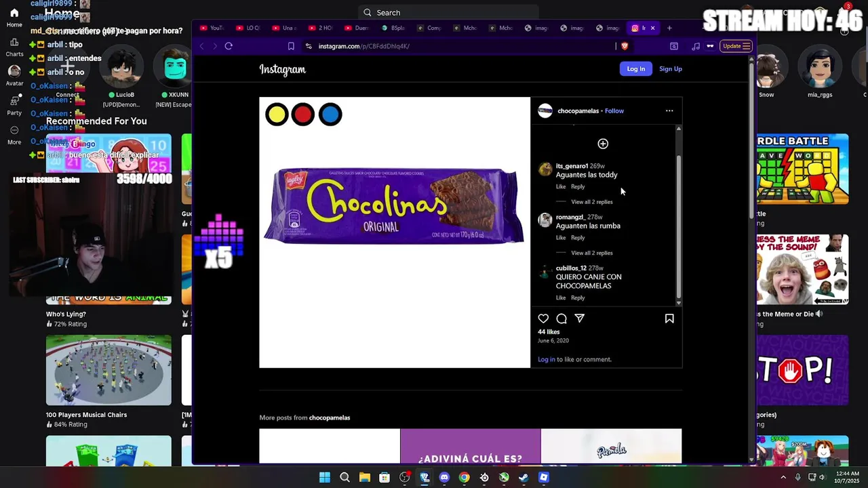This screenshot has height=488, width=868.
Task: Switch to the BSpla browser tab
Action: (x=393, y=28)
